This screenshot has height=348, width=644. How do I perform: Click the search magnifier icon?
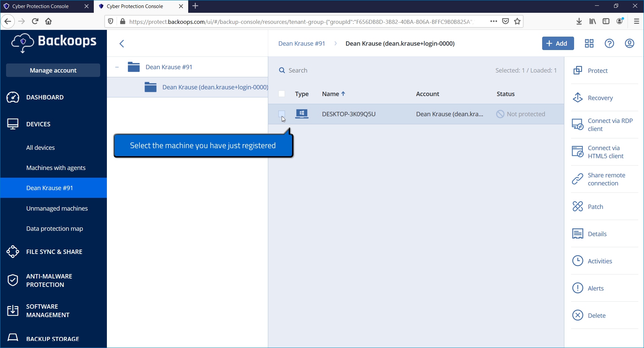click(282, 70)
